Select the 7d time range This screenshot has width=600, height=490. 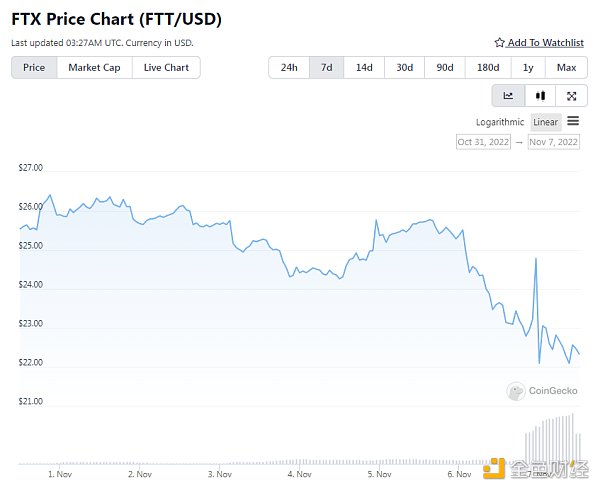326,67
